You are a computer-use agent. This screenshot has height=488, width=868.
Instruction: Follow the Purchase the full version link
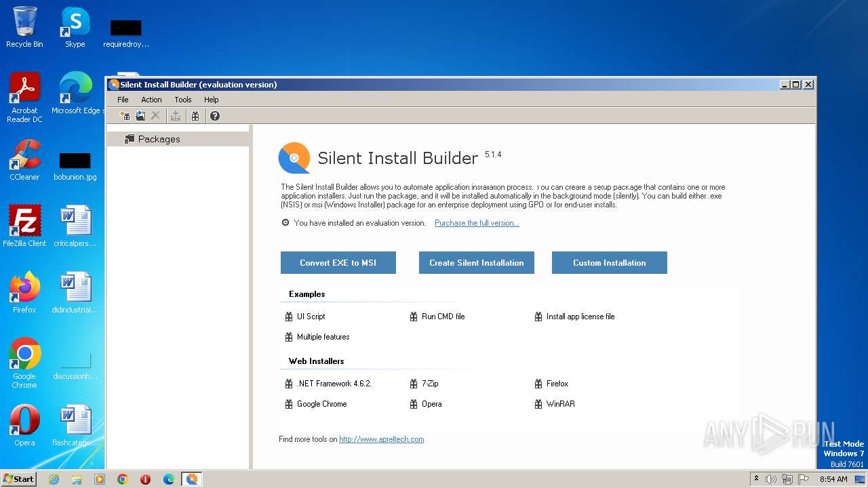coord(477,223)
